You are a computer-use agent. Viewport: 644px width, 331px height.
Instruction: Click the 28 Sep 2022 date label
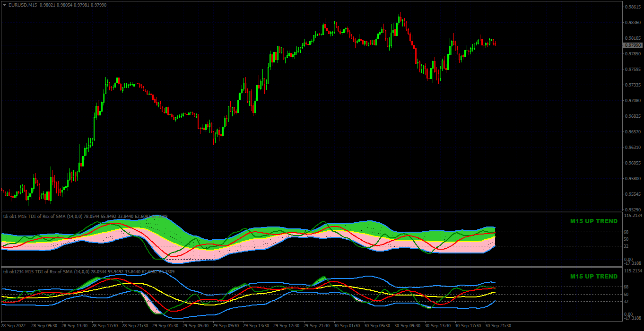click(15, 326)
